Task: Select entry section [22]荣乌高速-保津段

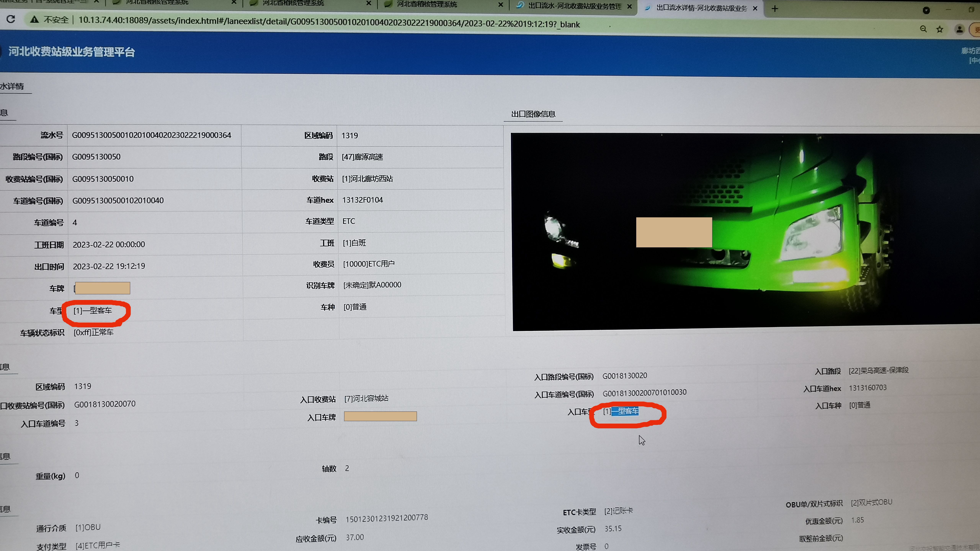Action: pyautogui.click(x=878, y=370)
